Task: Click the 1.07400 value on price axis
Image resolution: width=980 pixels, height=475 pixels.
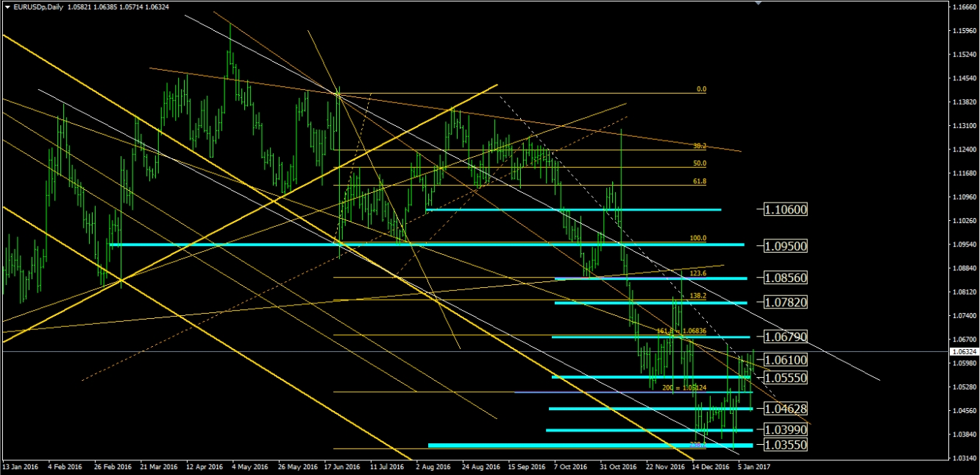Action: pos(965,315)
